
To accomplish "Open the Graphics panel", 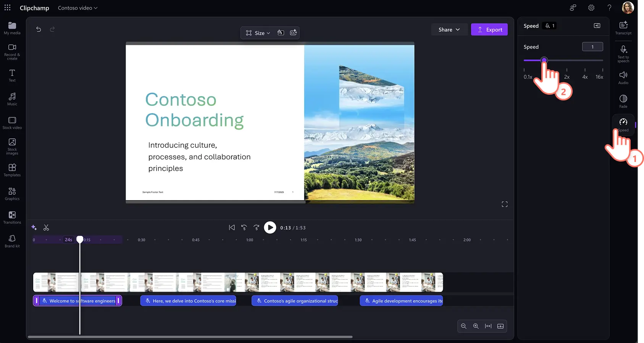I will 12,194.
